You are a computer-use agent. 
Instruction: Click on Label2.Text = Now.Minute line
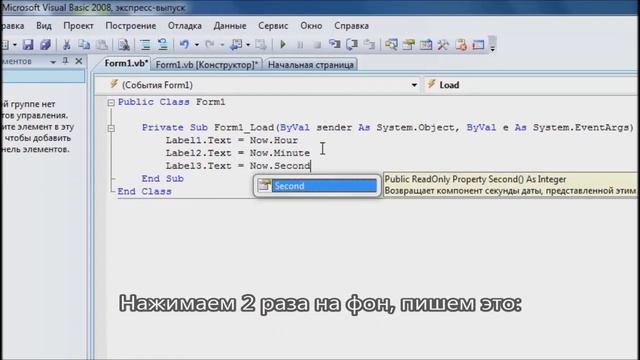coord(238,153)
